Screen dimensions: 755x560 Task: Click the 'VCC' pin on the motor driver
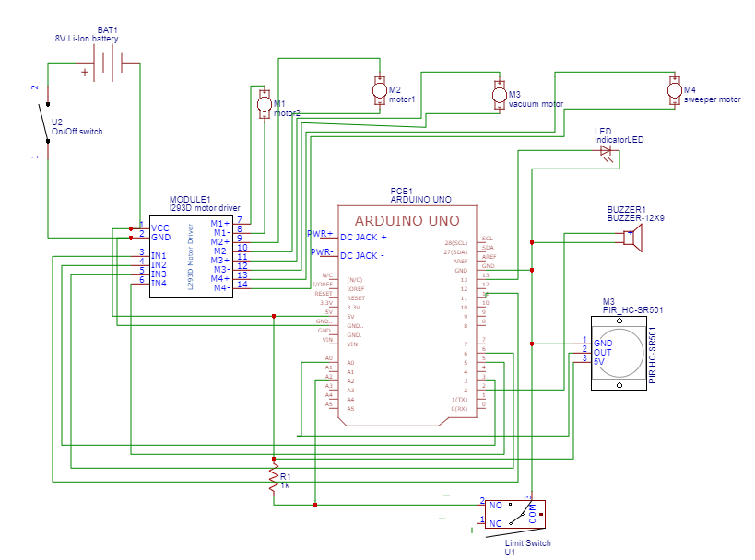point(160,228)
